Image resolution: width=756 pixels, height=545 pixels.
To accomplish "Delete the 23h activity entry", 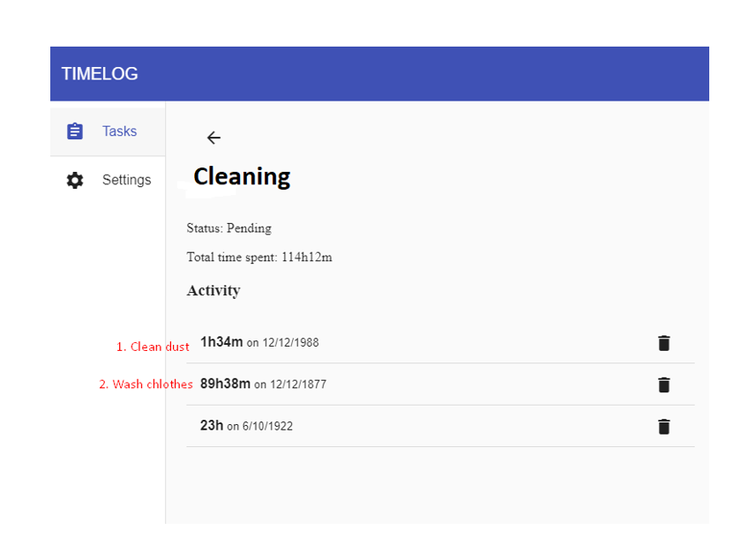I will [x=664, y=427].
